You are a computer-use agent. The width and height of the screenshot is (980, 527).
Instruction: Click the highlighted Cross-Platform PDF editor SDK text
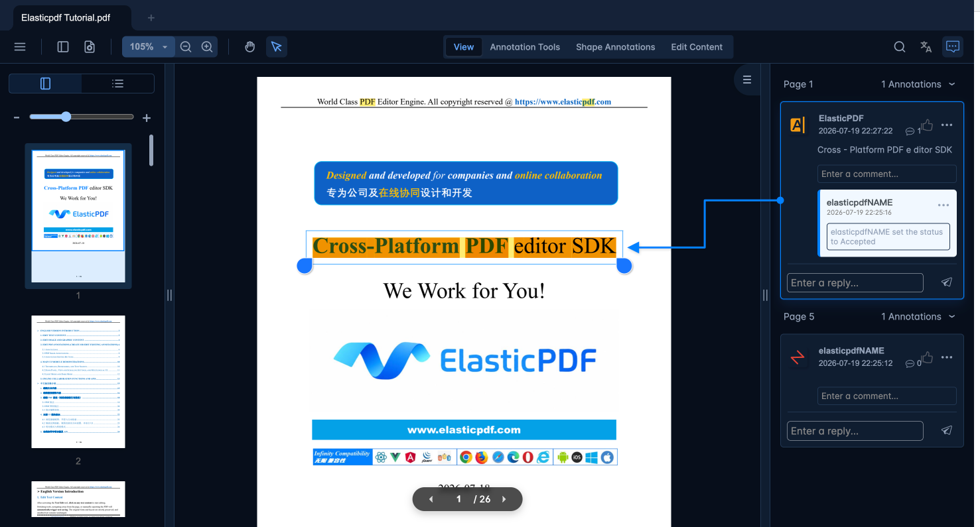(x=464, y=246)
